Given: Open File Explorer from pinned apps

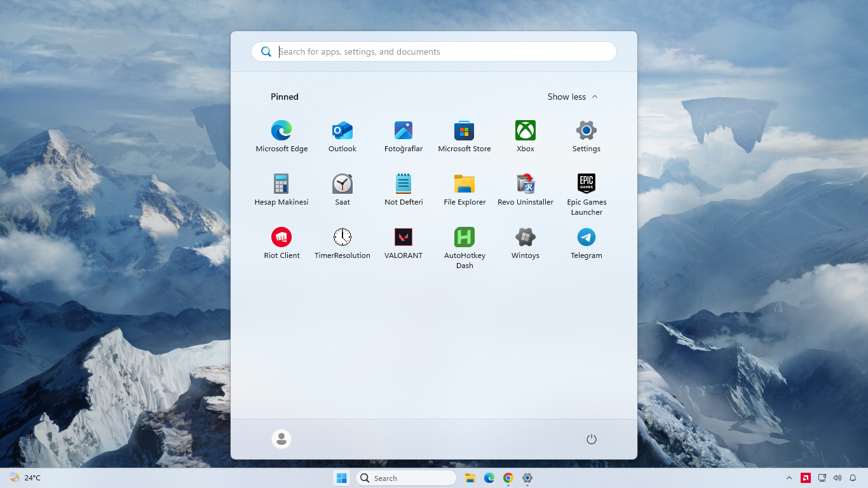Looking at the screenshot, I should pyautogui.click(x=465, y=190).
